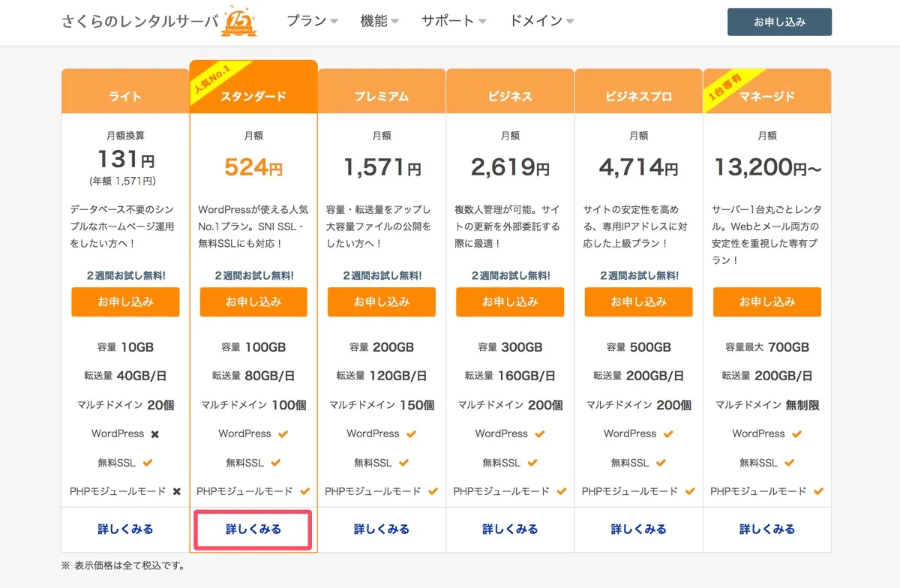The image size is (900, 588).
Task: Click the 15th Anniversary badge icon
Action: (x=240, y=22)
